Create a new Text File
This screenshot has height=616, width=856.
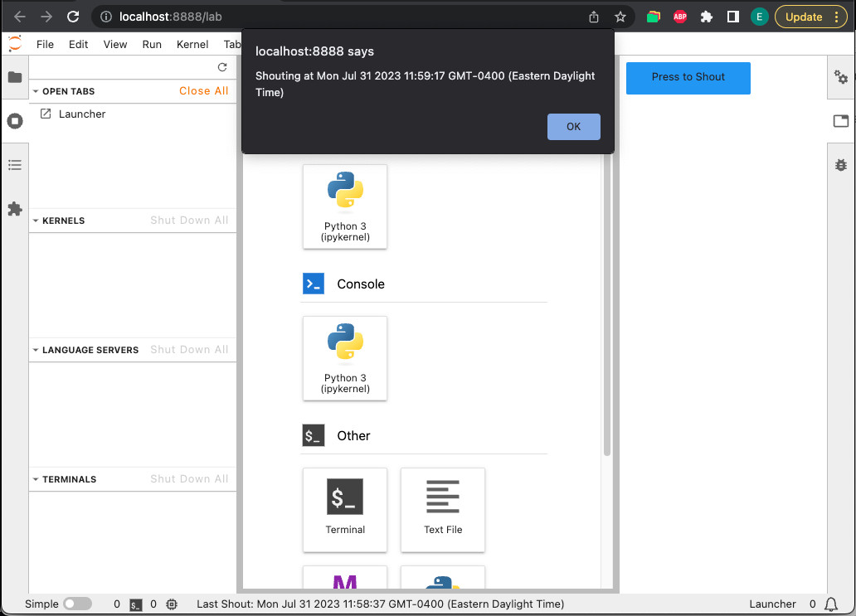point(443,510)
